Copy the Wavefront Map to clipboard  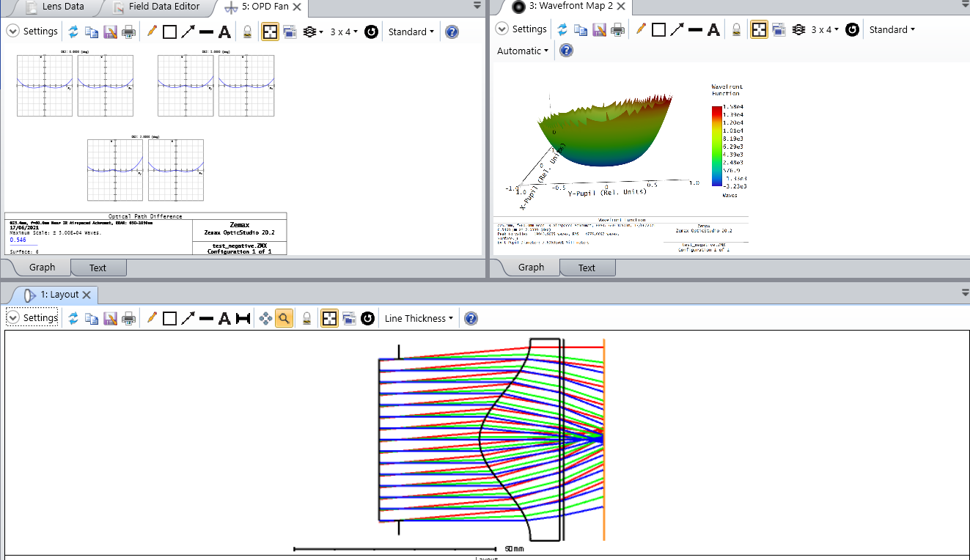click(581, 29)
